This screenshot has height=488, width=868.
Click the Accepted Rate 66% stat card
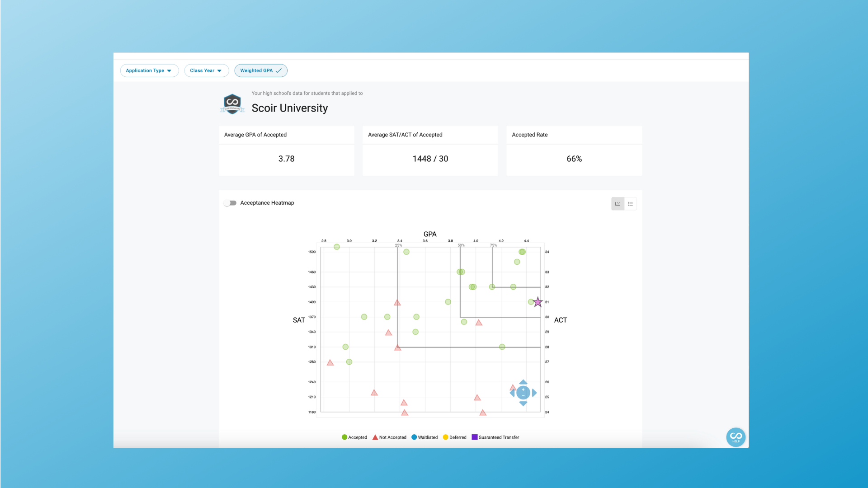pos(574,151)
